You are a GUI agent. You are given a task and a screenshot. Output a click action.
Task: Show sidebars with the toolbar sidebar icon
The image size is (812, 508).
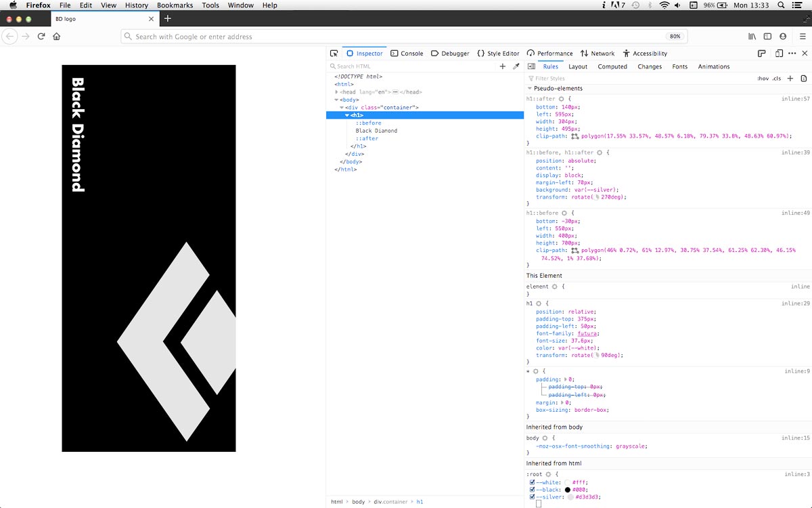point(767,37)
